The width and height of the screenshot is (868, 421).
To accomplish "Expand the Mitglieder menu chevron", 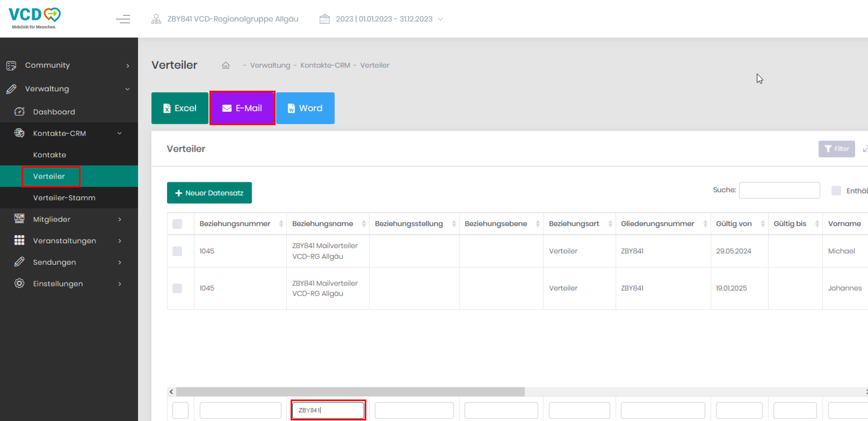I will (120, 219).
